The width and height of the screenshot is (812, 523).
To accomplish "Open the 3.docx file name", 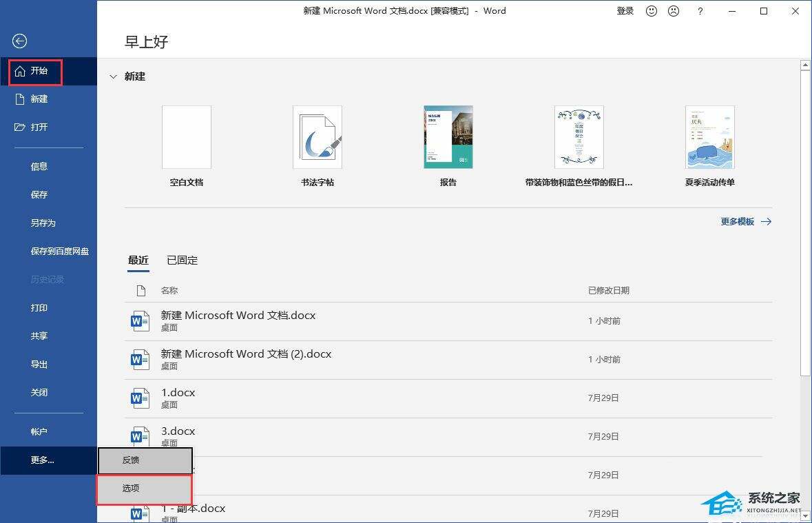I will pos(178,431).
